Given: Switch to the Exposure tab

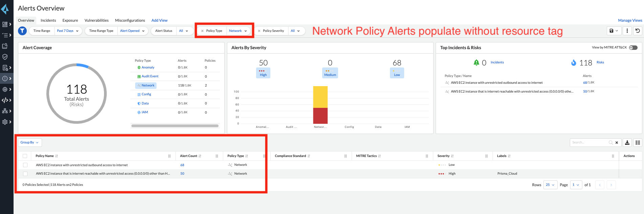Looking at the screenshot, I should tap(70, 20).
